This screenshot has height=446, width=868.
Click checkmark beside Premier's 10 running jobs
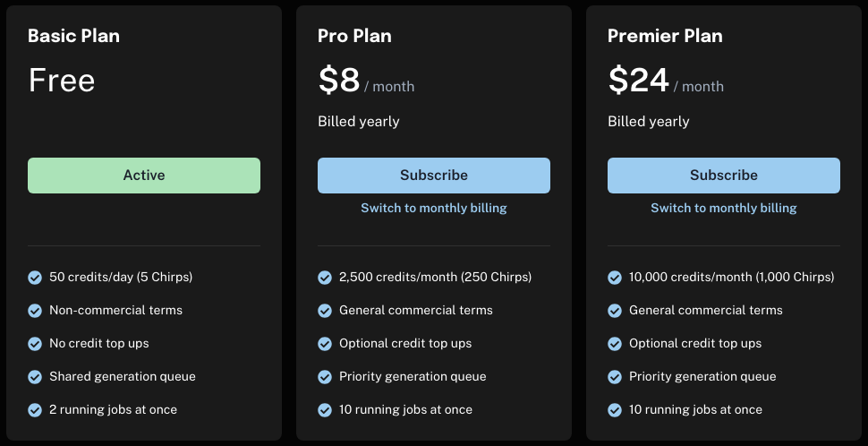(x=615, y=410)
